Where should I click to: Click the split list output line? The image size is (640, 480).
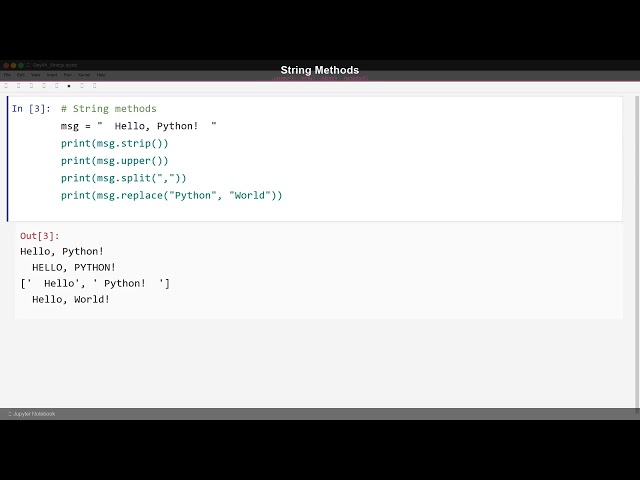[x=95, y=283]
